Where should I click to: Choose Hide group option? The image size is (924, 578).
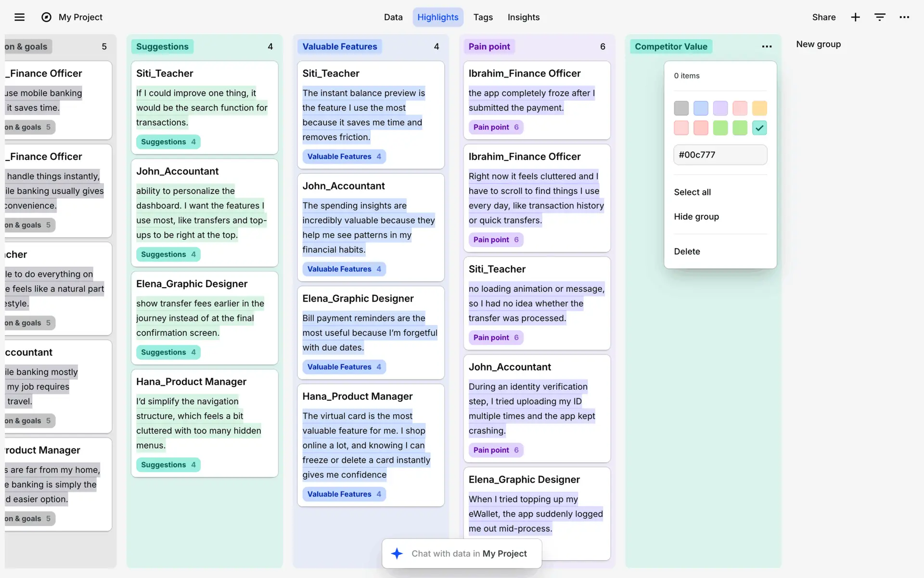coord(696,217)
